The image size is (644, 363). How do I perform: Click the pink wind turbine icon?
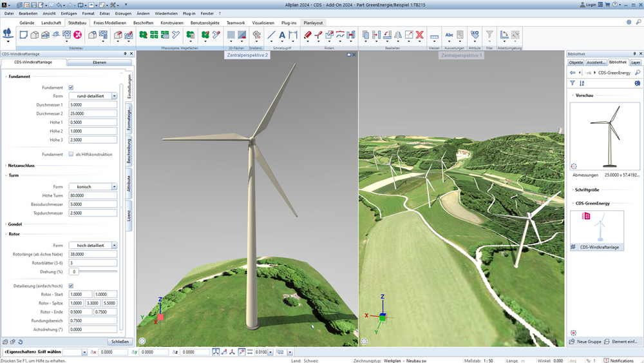77,35
